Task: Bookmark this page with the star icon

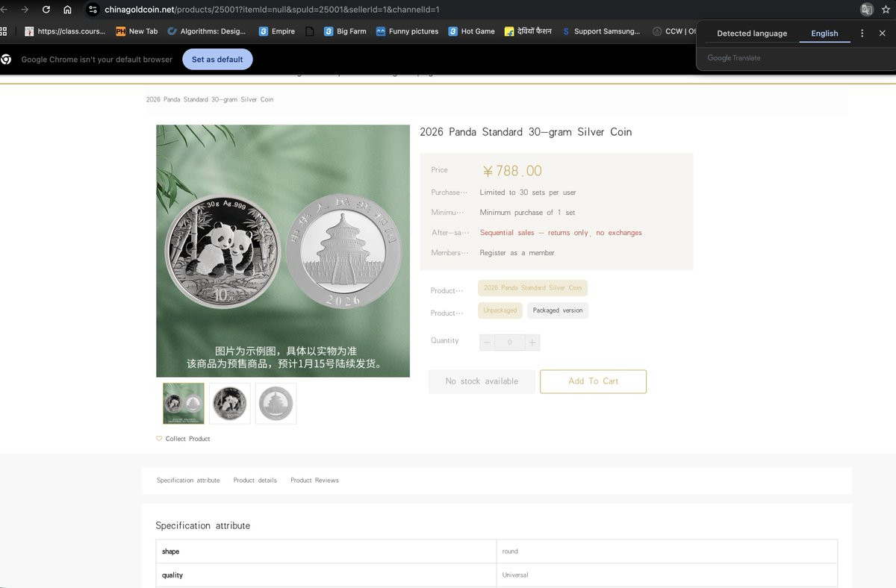Action: [886, 10]
